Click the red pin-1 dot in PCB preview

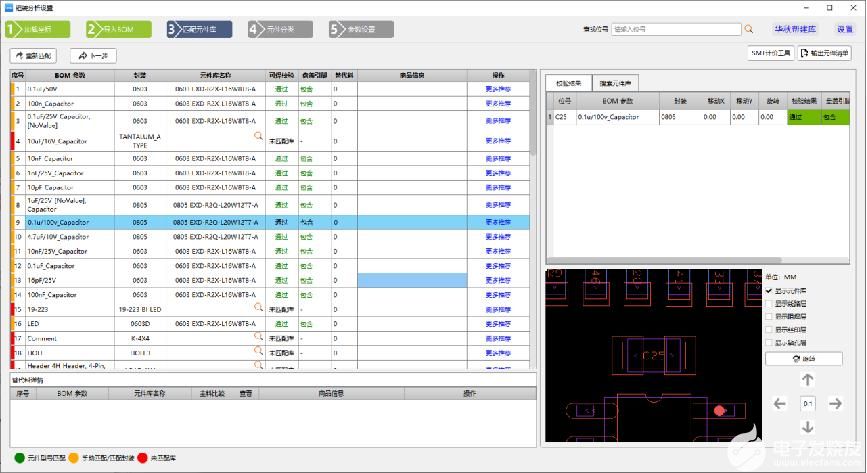coord(719,410)
